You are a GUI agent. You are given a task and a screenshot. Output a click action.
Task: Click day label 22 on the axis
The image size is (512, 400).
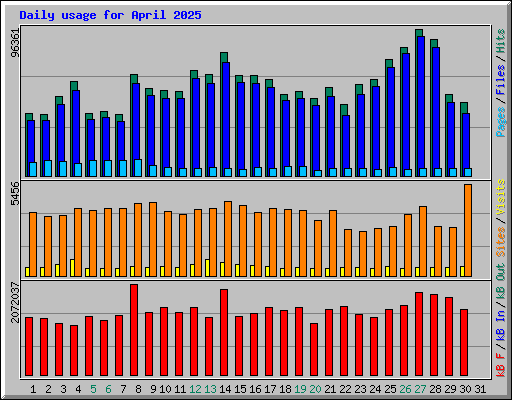345,389
